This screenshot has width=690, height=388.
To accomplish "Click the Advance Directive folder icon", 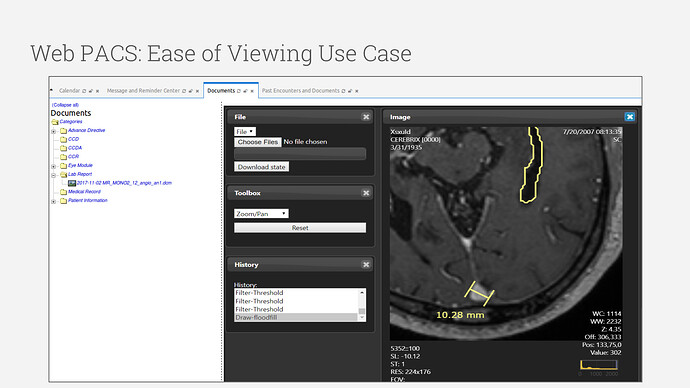I will coord(63,131).
